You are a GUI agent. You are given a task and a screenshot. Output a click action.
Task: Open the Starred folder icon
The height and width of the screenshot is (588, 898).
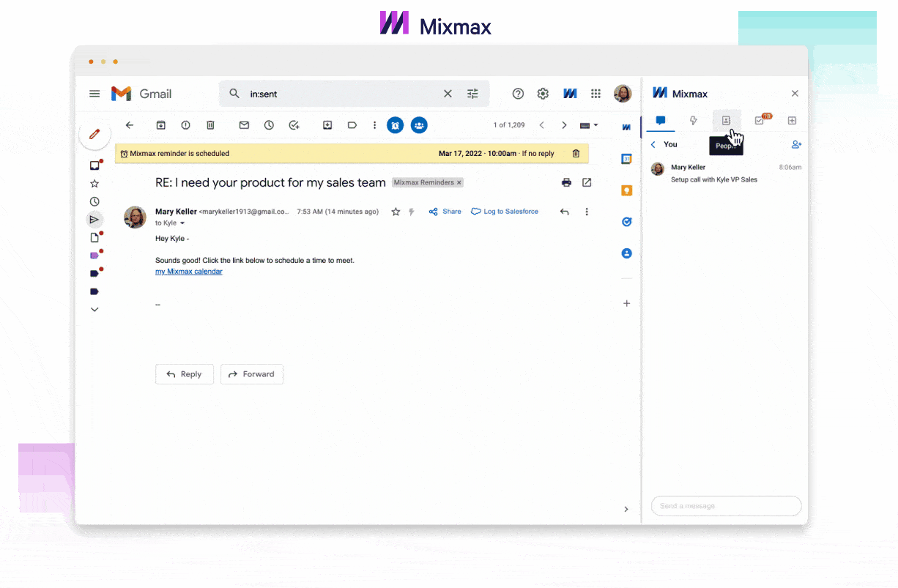pyautogui.click(x=94, y=184)
